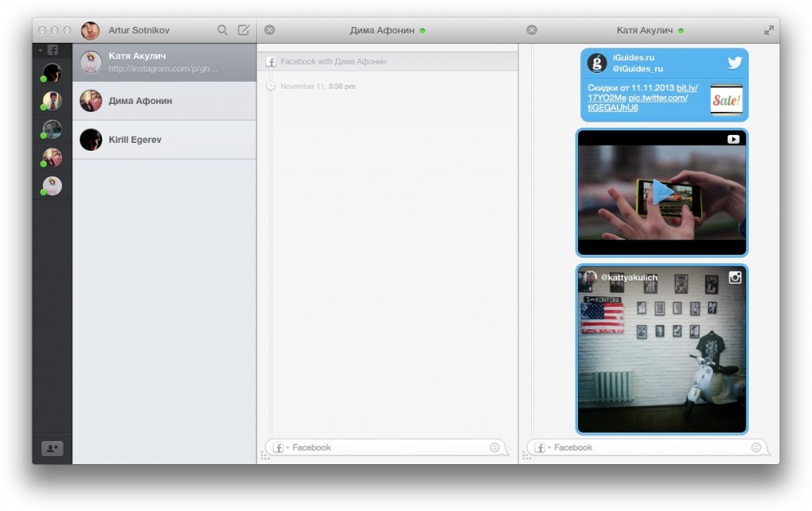The height and width of the screenshot is (511, 812).
Task: Open the bit.ly link in tweet
Action: (x=687, y=87)
